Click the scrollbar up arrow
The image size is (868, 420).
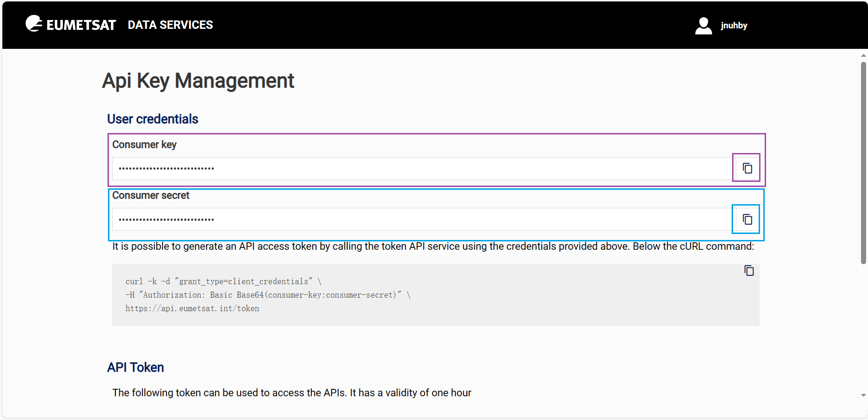coord(863,55)
